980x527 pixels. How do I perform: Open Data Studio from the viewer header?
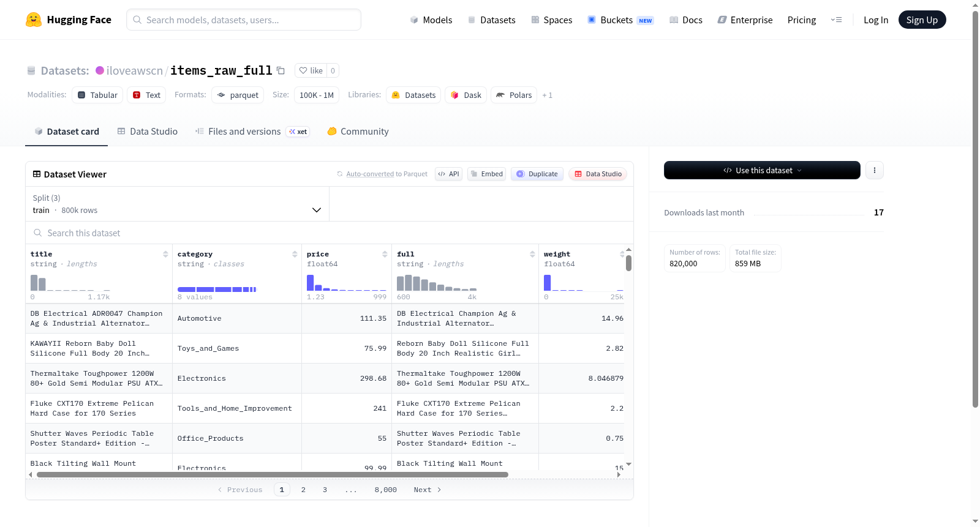pyautogui.click(x=598, y=174)
